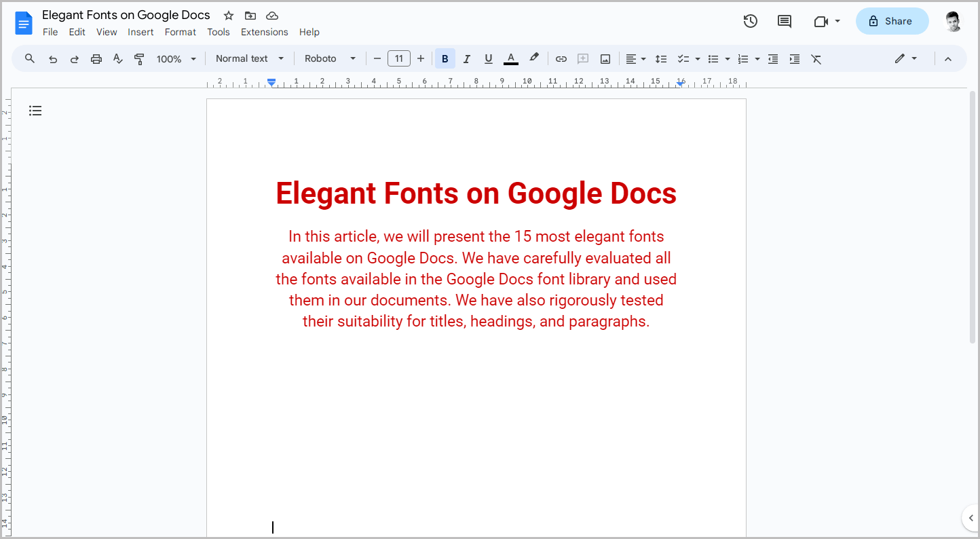Click the Share button
Screen dimensions: 980x539
[x=892, y=21]
